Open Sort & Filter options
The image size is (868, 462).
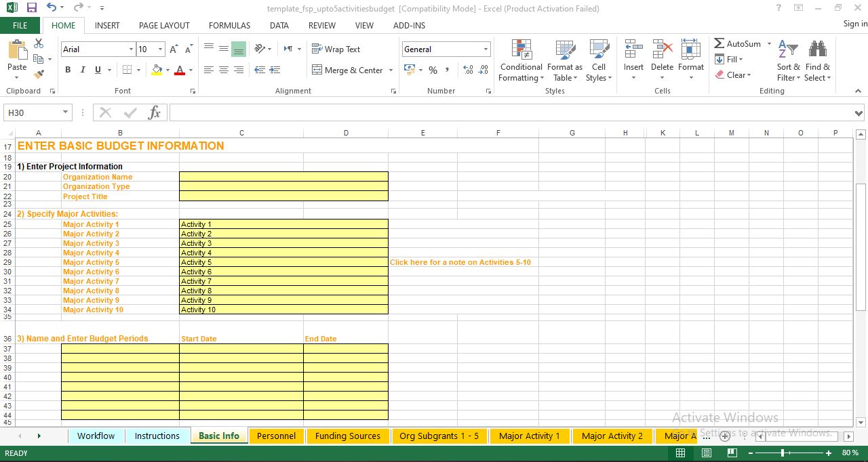pos(787,61)
